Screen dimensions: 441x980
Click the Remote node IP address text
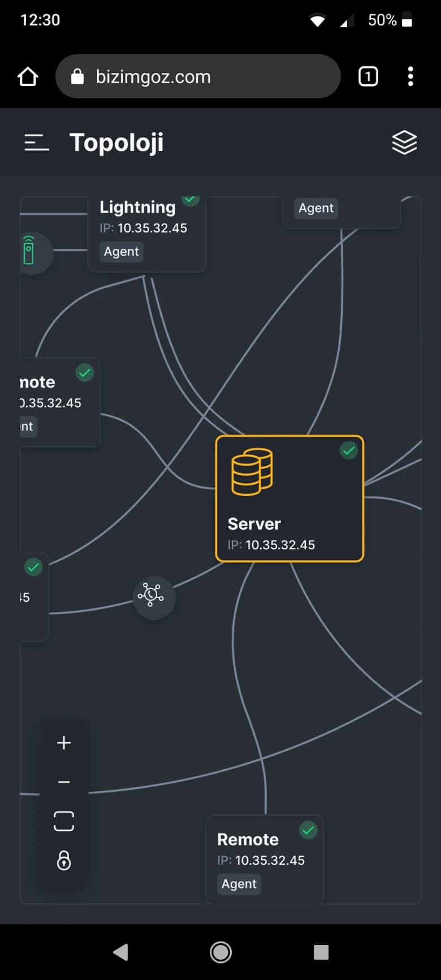[x=261, y=860]
